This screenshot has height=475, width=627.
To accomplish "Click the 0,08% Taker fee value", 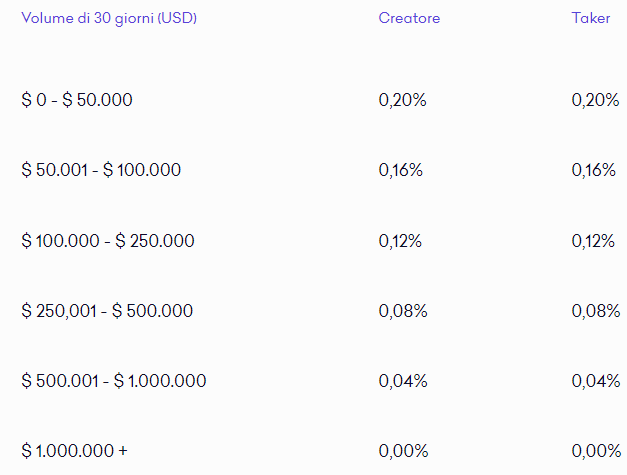I will tap(596, 311).
